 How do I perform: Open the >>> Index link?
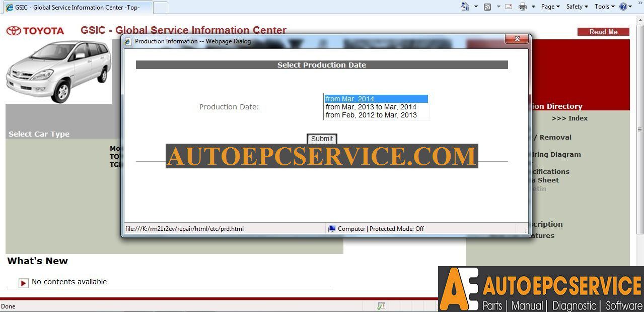tap(569, 118)
